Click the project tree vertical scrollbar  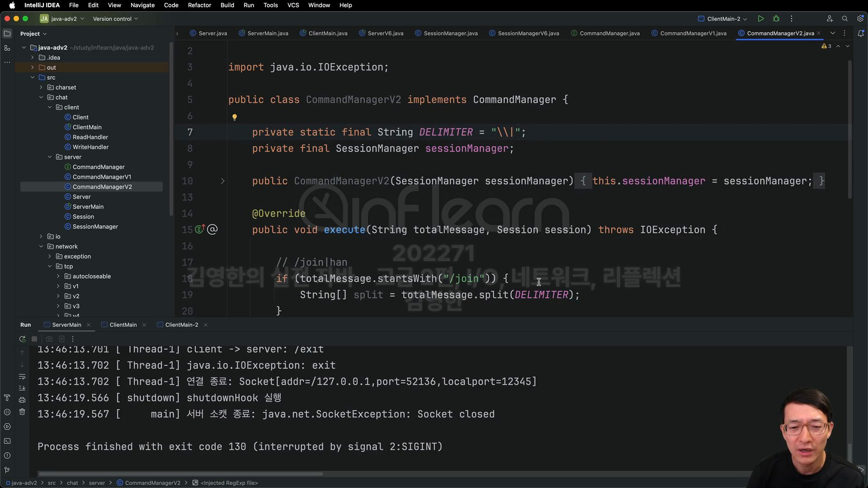pos(171,129)
